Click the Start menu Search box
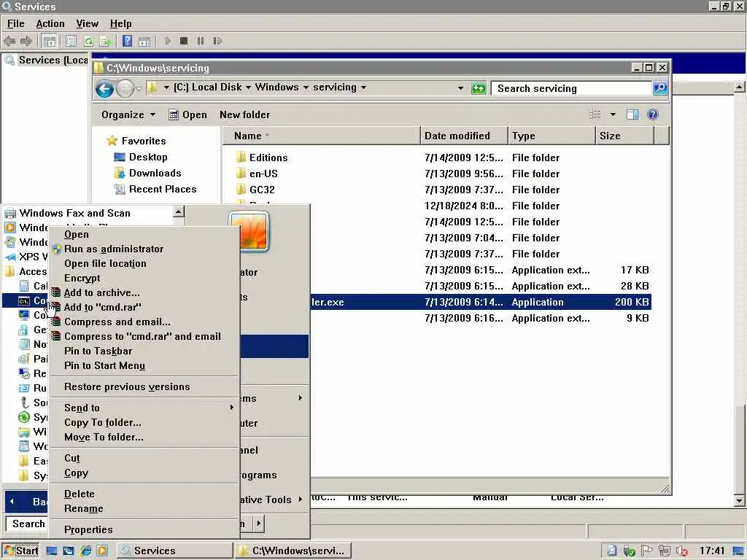 coord(27,524)
